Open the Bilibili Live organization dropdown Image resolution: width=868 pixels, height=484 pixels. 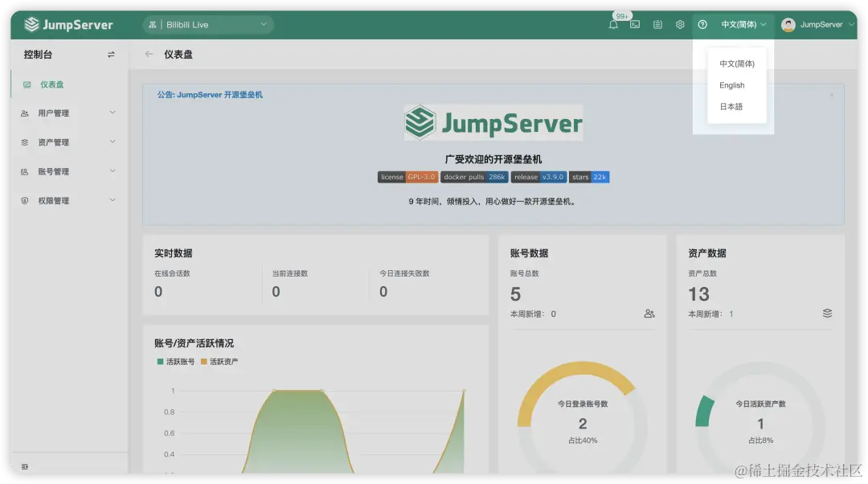208,24
